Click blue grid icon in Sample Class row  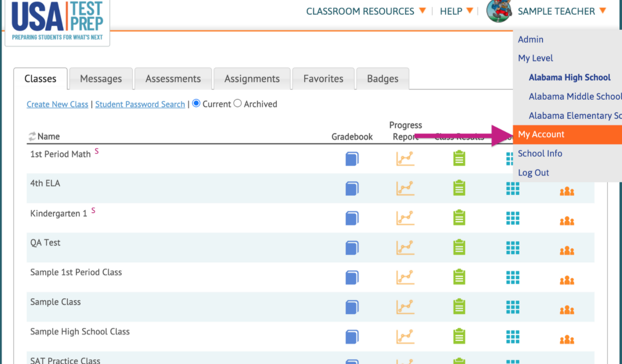pos(513,307)
